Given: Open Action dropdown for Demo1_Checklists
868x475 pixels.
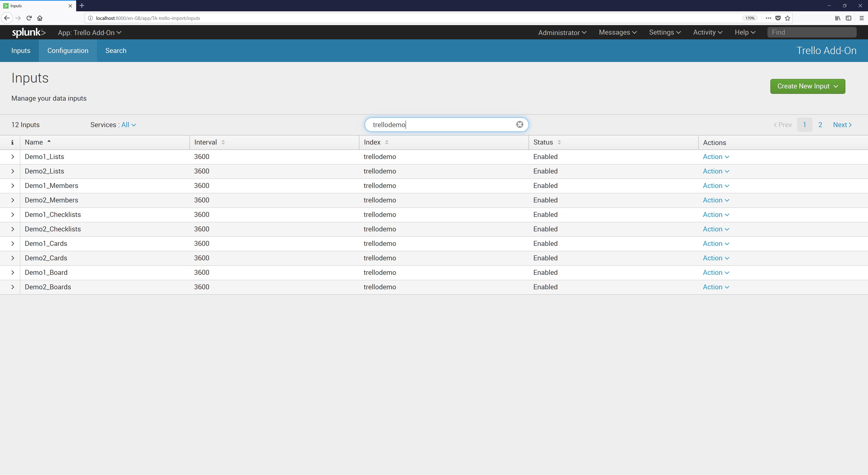Looking at the screenshot, I should (716, 215).
